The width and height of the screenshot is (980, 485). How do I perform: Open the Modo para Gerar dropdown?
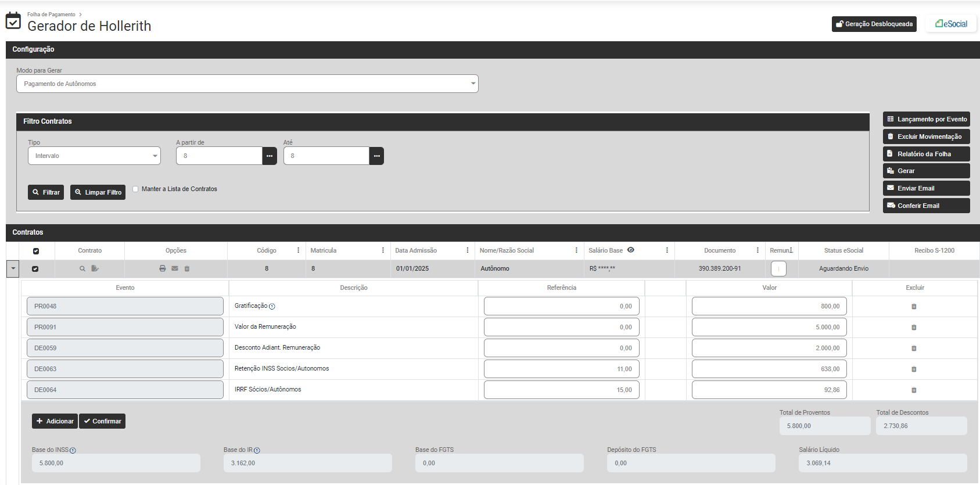click(247, 84)
